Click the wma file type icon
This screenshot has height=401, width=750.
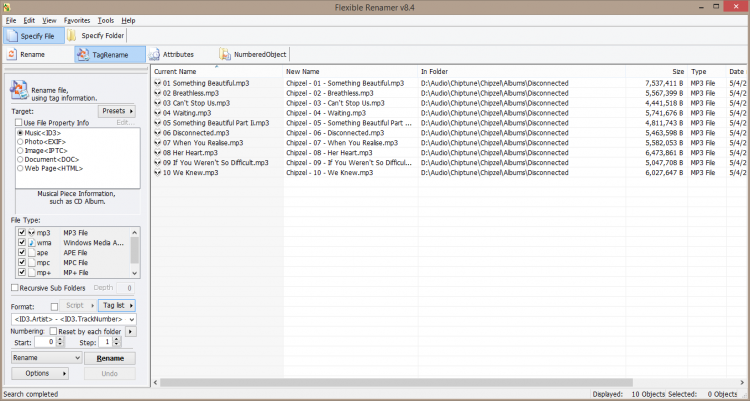point(32,243)
